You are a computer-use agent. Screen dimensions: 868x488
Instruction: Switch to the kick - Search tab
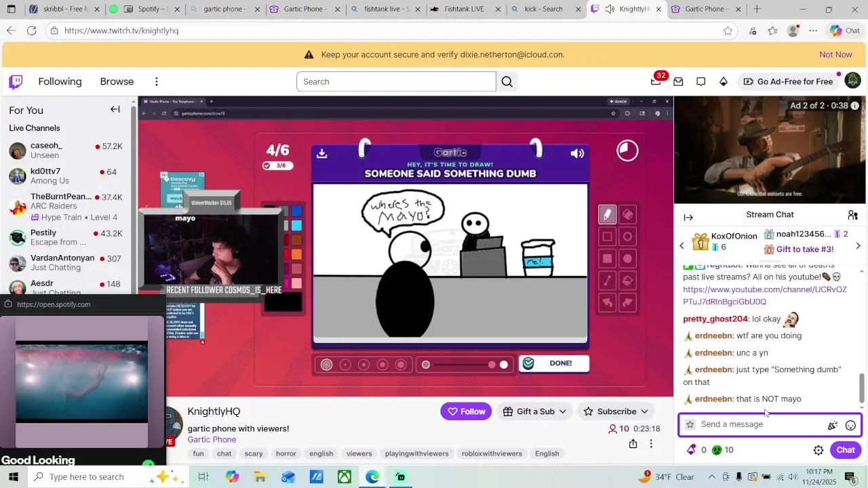[x=546, y=9]
